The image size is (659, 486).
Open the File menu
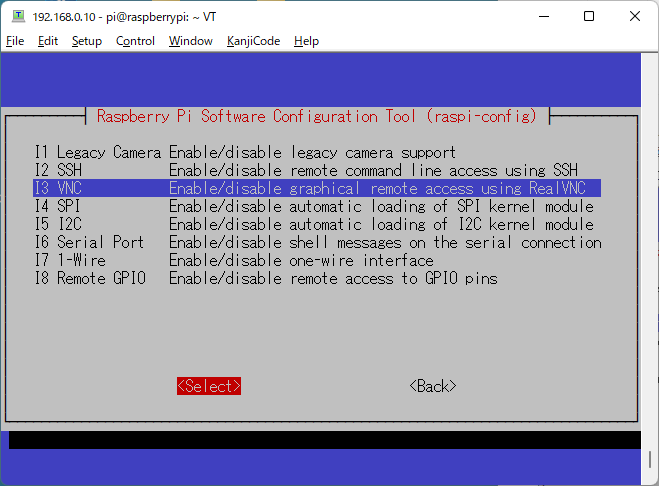tap(15, 41)
